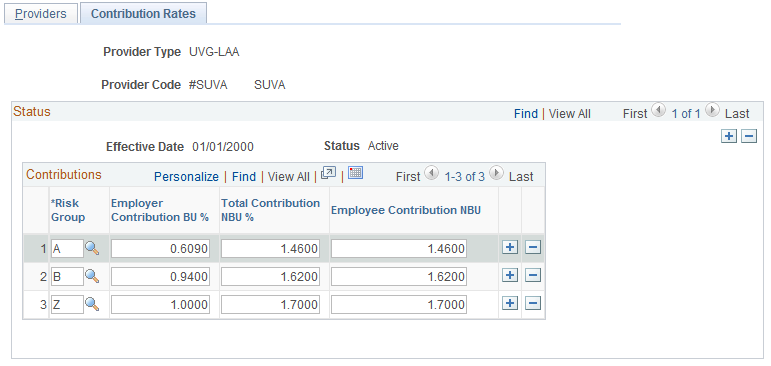Open lookup for Risk Group B
771x366 pixels.
coord(92,276)
